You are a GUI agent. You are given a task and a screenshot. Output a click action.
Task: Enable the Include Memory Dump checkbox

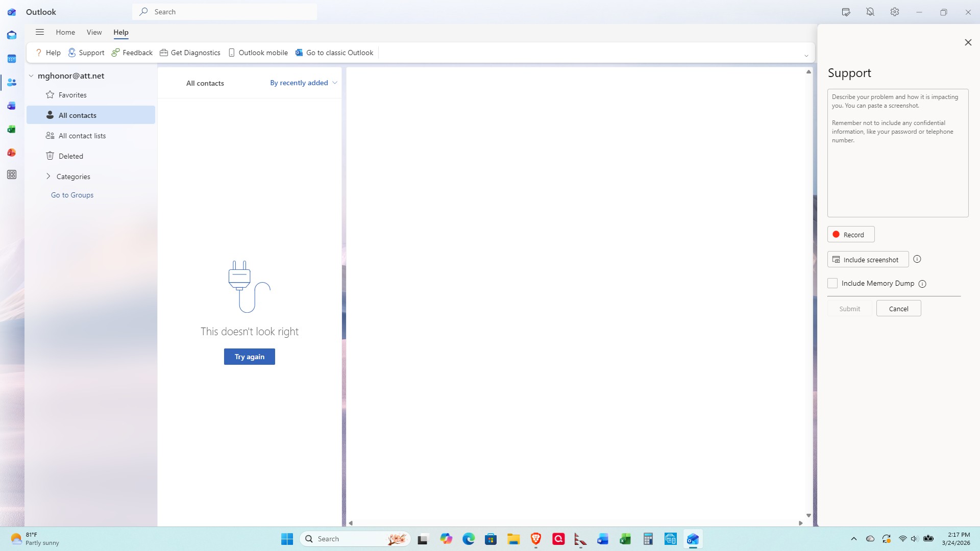[x=832, y=283]
